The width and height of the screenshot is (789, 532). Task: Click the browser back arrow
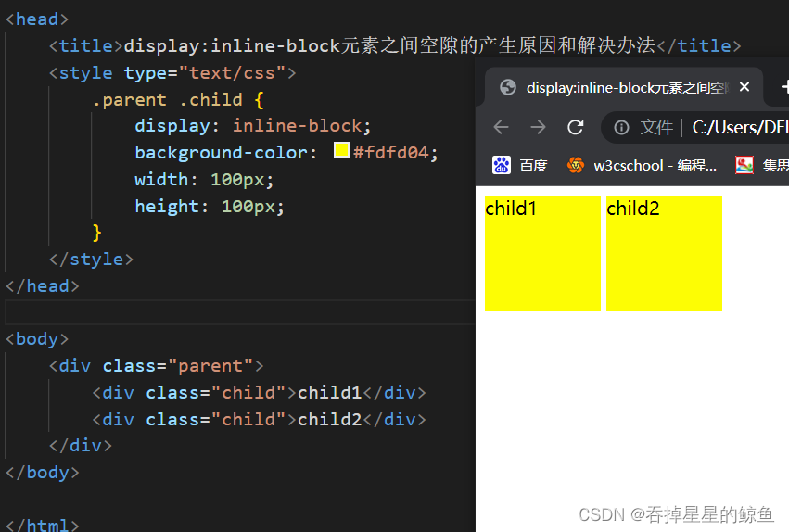tap(502, 127)
